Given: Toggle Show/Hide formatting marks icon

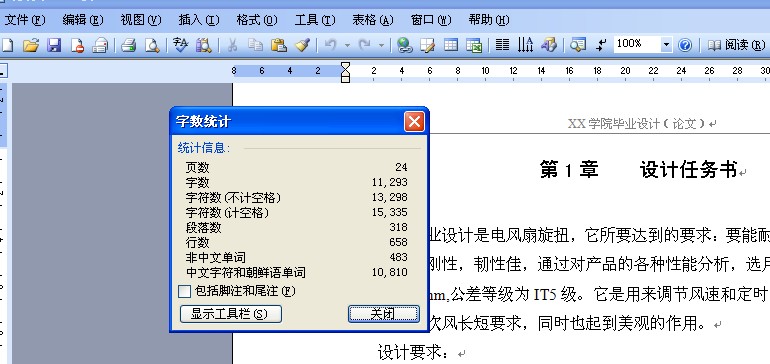Looking at the screenshot, I should point(601,46).
